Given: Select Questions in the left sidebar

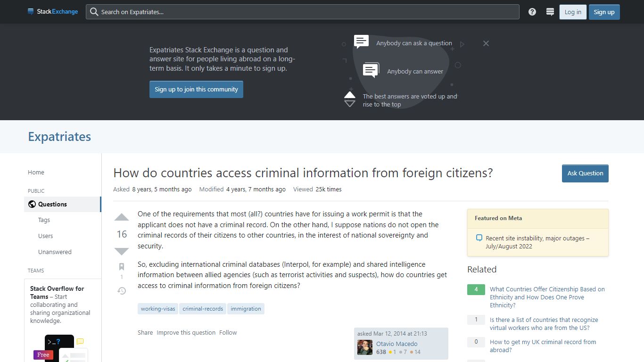Looking at the screenshot, I should [62, 204].
